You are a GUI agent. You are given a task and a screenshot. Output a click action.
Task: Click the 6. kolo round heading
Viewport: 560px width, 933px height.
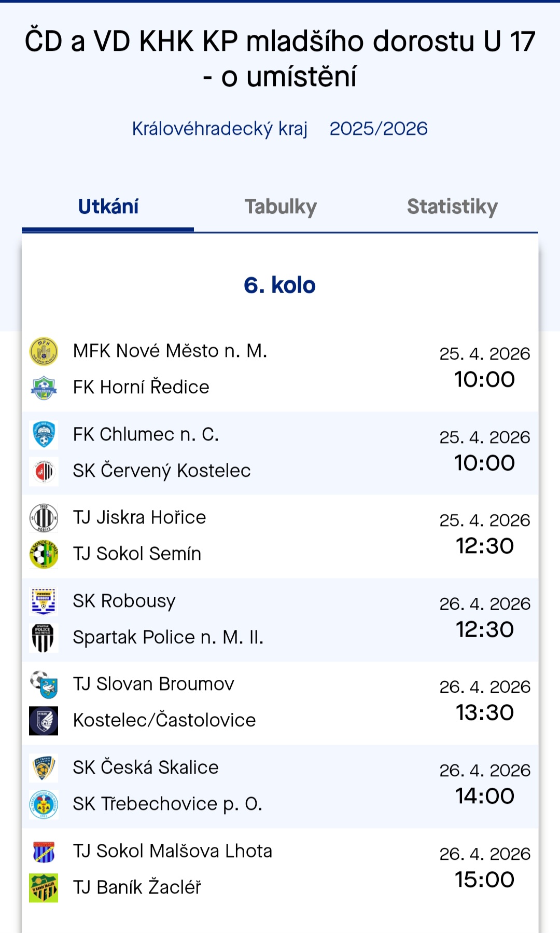280,285
